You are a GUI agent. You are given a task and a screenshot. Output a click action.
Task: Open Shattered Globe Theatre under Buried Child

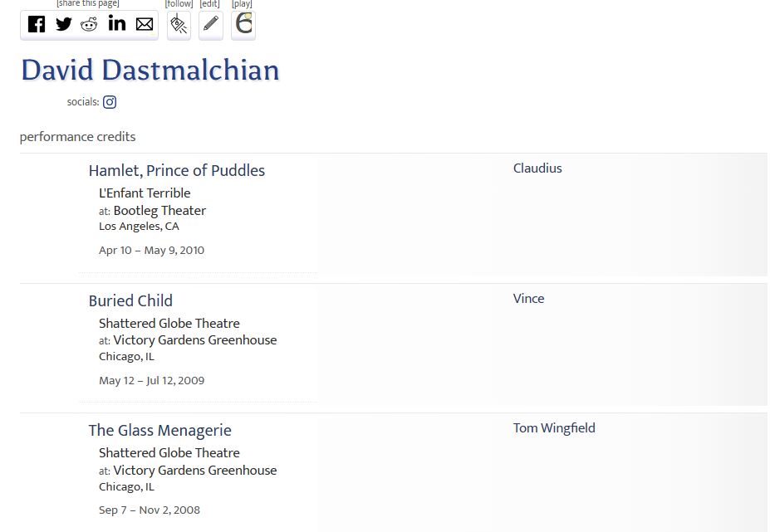coord(169,324)
